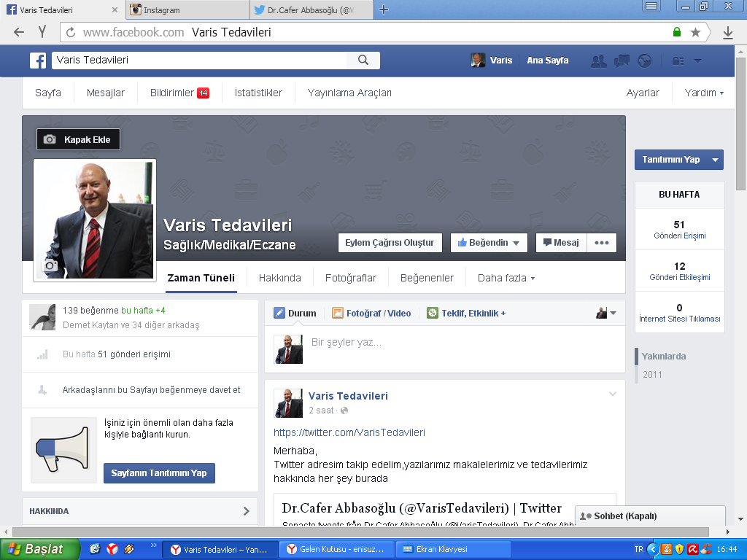747x560 pixels.
Task: Jump to 2011 in timeline
Action: coord(652,374)
